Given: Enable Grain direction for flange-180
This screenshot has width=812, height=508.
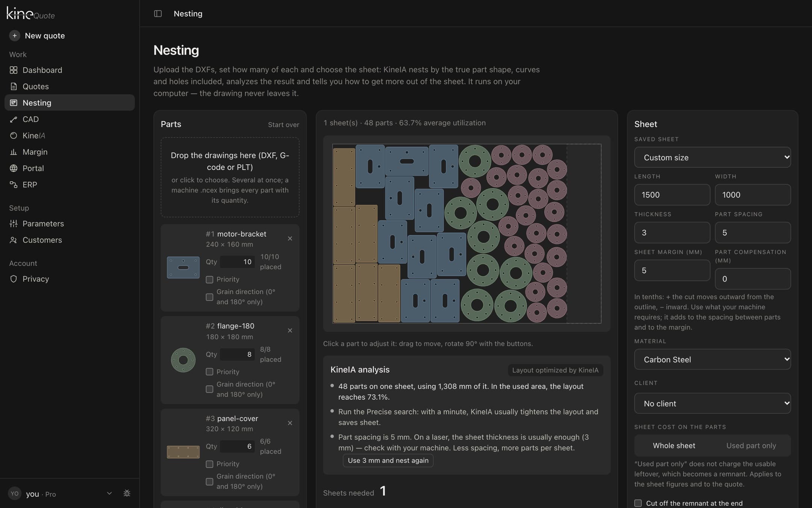Looking at the screenshot, I should tap(209, 389).
